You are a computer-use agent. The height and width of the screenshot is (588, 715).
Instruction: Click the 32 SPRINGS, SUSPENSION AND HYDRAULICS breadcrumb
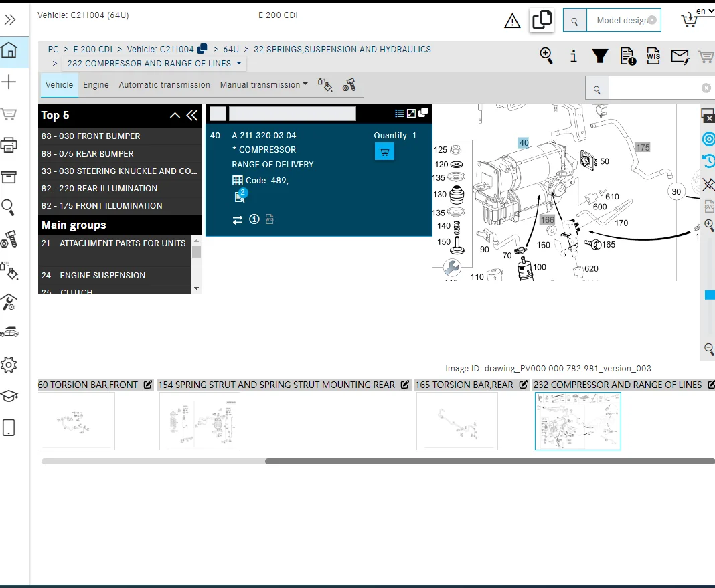click(x=342, y=50)
